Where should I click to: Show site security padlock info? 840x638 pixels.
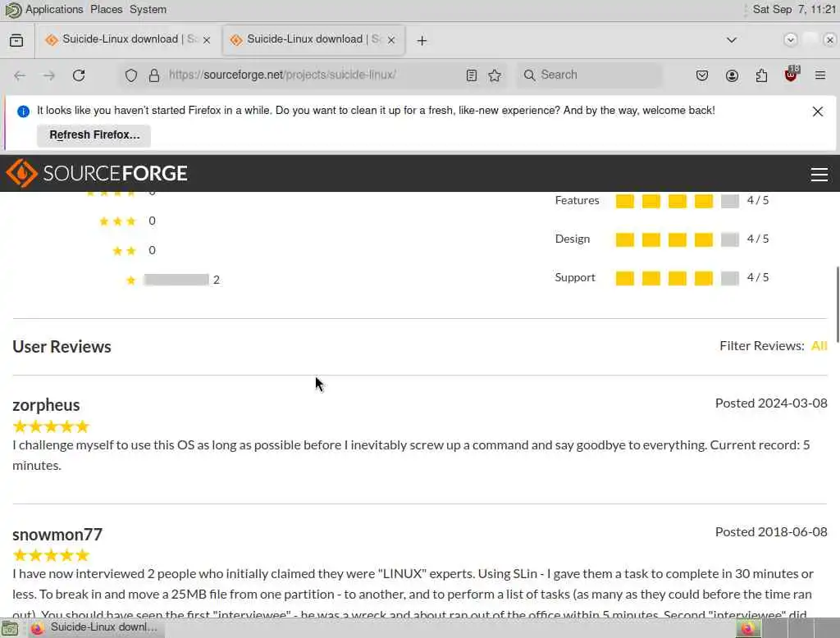[x=154, y=75]
